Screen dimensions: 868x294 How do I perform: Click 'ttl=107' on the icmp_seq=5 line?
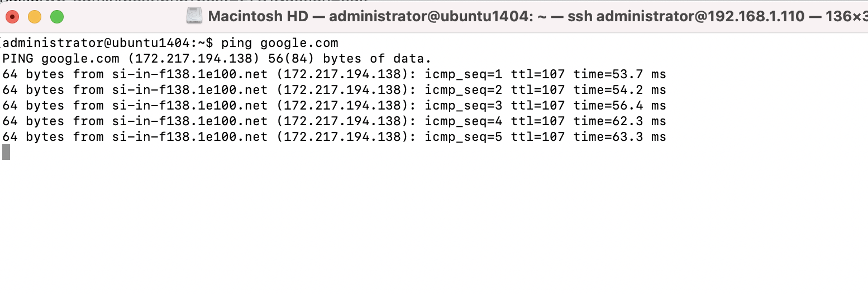point(538,137)
